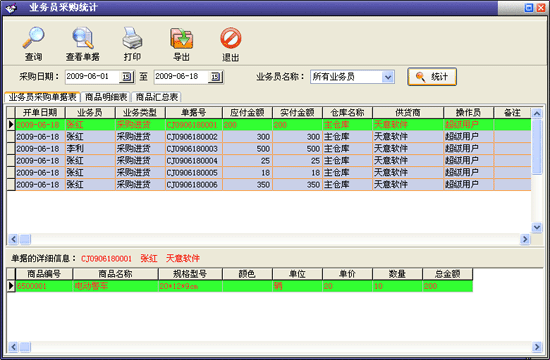Click the 导出 export icon
Viewport: 550px width, 360px height.
(x=181, y=38)
